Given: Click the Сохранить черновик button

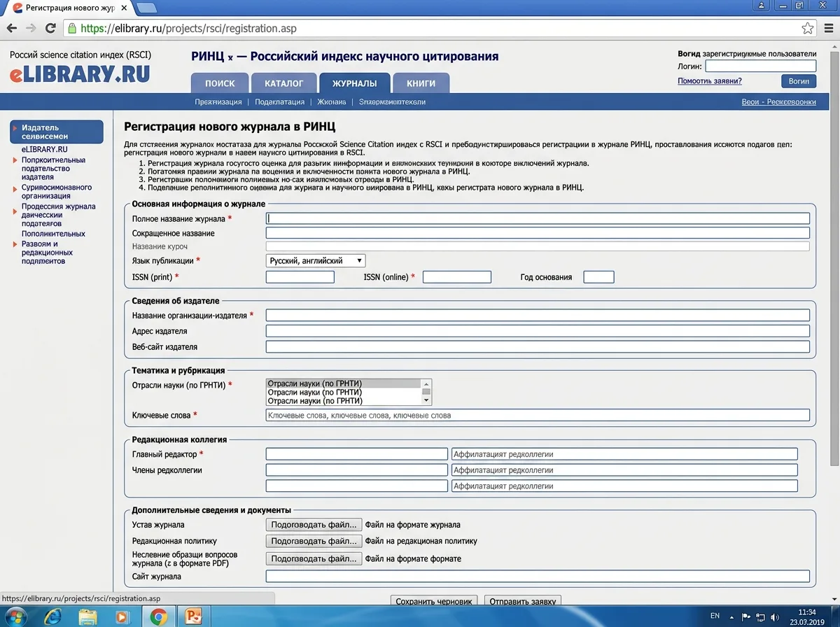Looking at the screenshot, I should (435, 601).
